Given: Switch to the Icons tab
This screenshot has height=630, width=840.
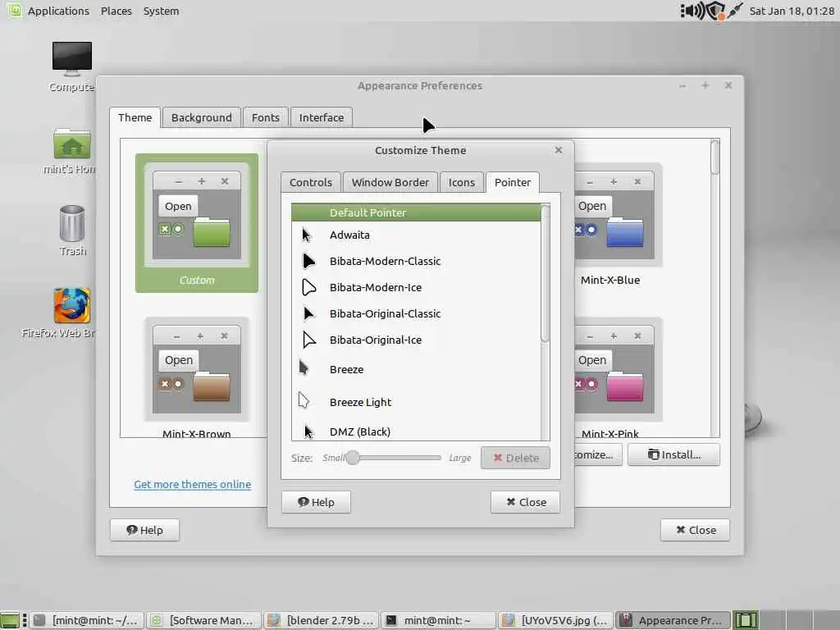Looking at the screenshot, I should tap(461, 182).
